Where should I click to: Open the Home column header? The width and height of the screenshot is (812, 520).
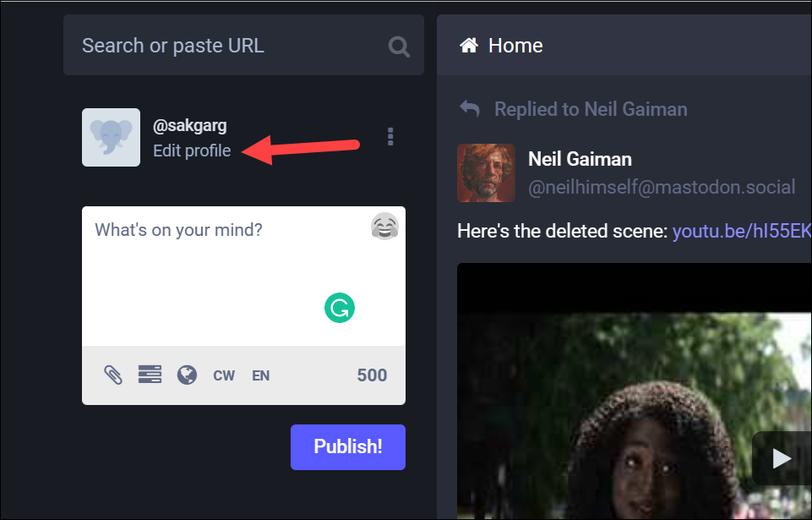[624, 45]
